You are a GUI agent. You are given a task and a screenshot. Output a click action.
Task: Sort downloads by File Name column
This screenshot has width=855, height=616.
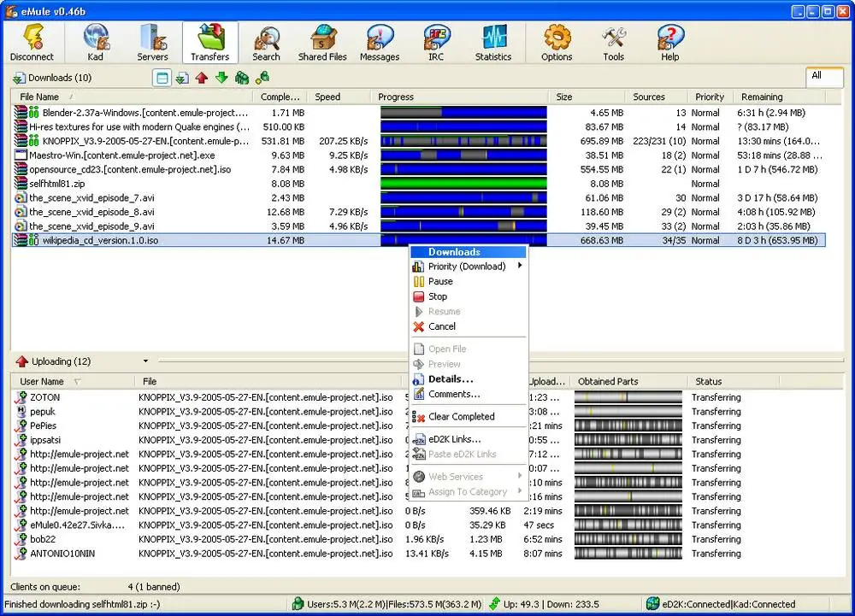pyautogui.click(x=40, y=97)
